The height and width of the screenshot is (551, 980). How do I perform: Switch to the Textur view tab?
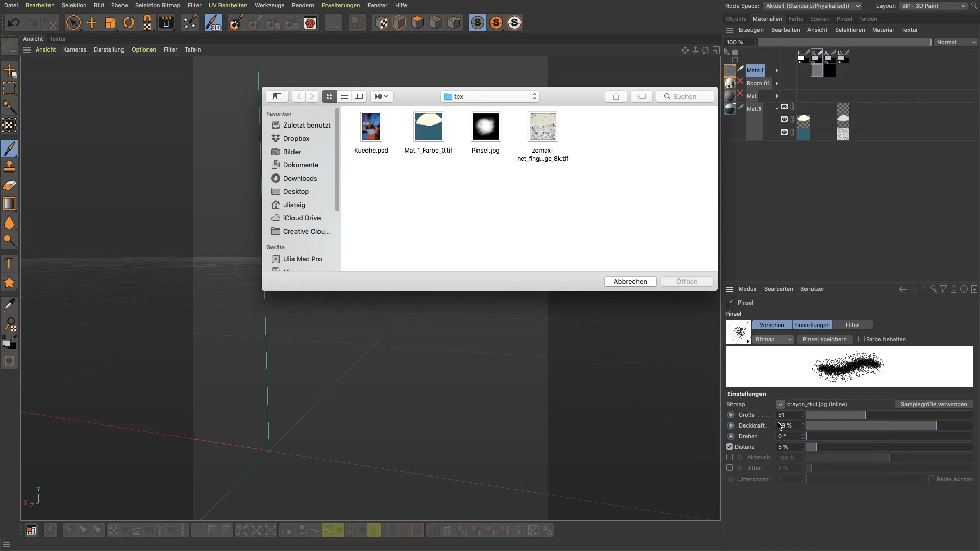click(x=58, y=39)
